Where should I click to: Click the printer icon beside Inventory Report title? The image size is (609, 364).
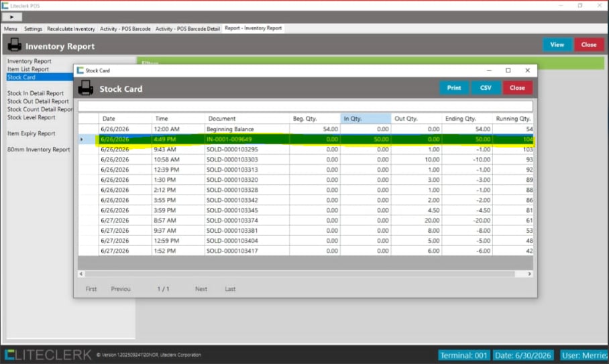[x=14, y=45]
